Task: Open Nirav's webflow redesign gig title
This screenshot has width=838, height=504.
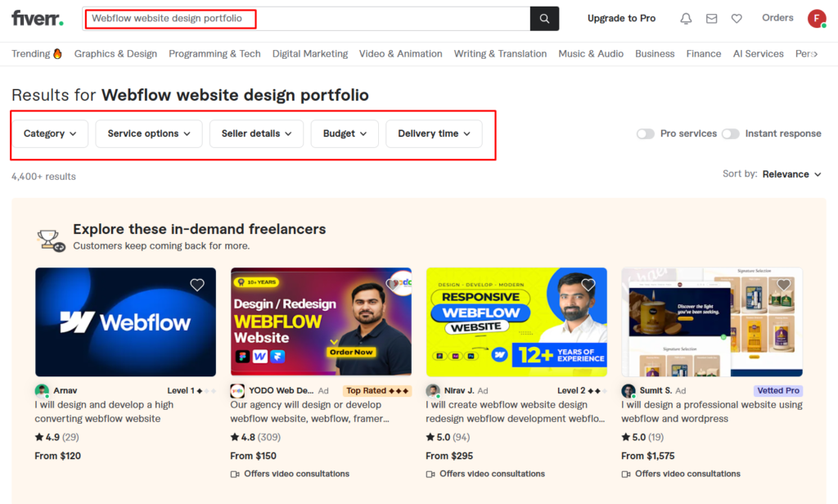Action: tap(516, 412)
